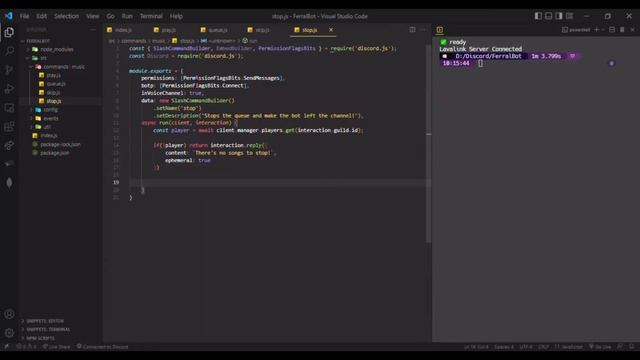Click Go Live in status bar

[600, 347]
